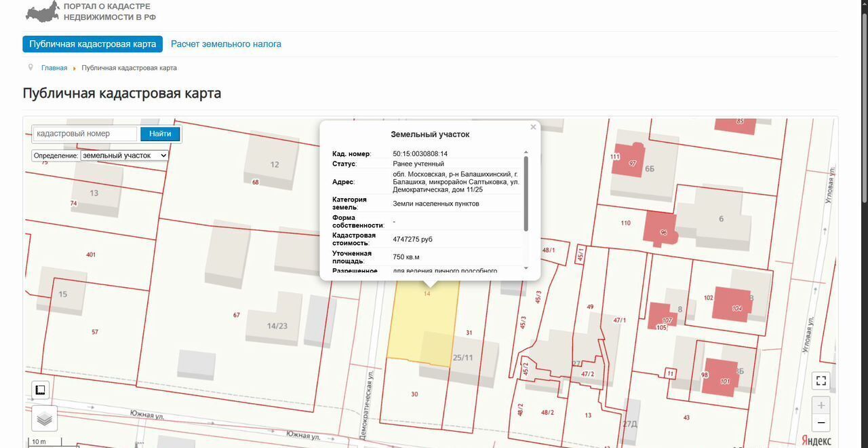Click red building 97 on map

click(629, 160)
